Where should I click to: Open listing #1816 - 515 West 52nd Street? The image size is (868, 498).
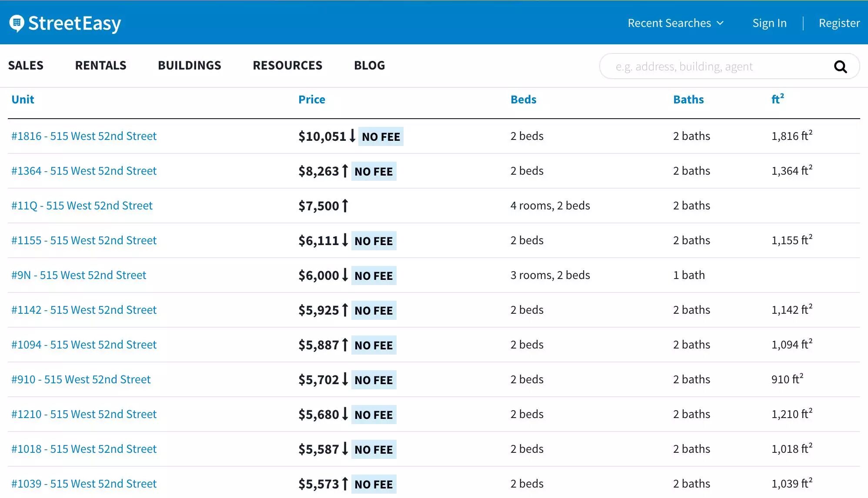[84, 136]
